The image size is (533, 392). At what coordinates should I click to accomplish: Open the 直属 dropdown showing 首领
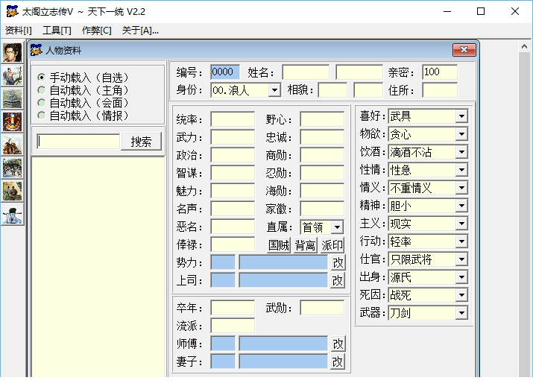click(337, 227)
